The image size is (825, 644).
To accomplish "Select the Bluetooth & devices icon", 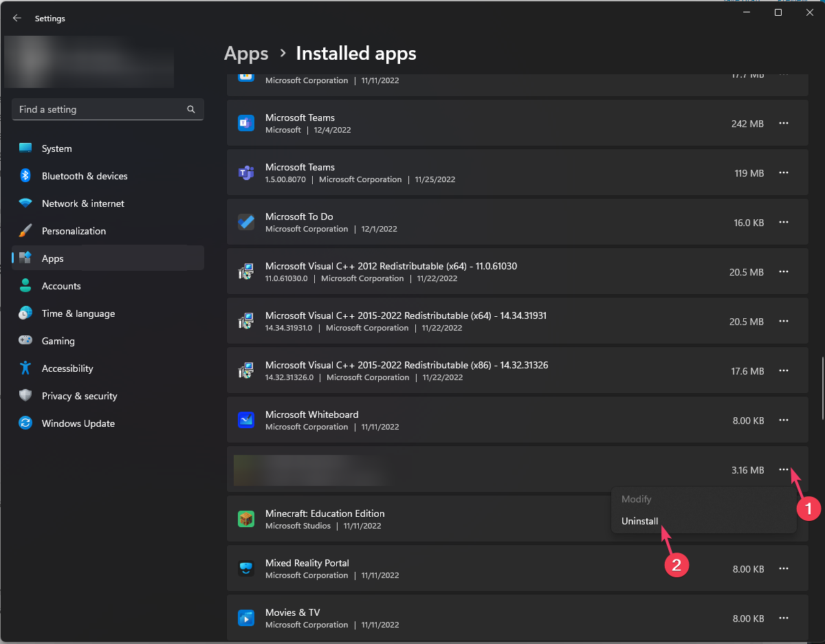I will coord(25,176).
